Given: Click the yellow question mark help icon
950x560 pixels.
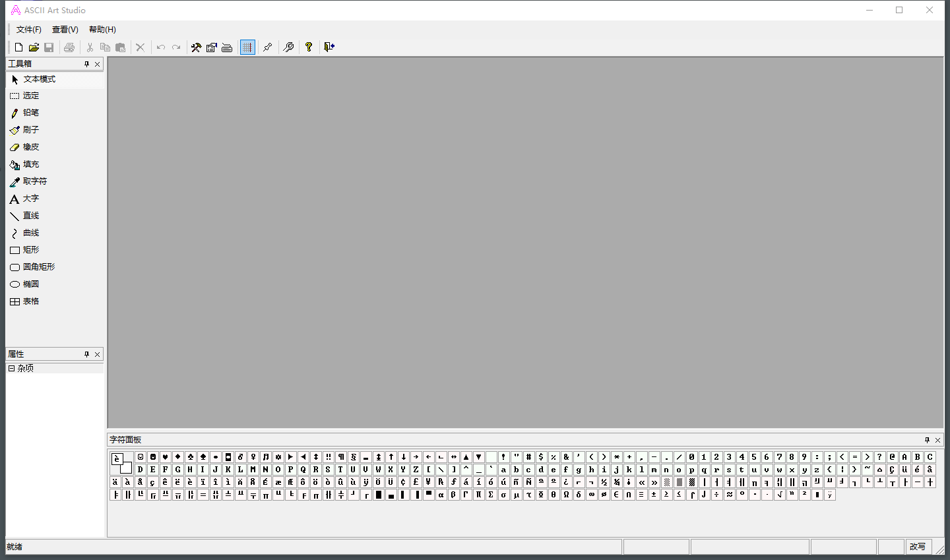Looking at the screenshot, I should 308,47.
